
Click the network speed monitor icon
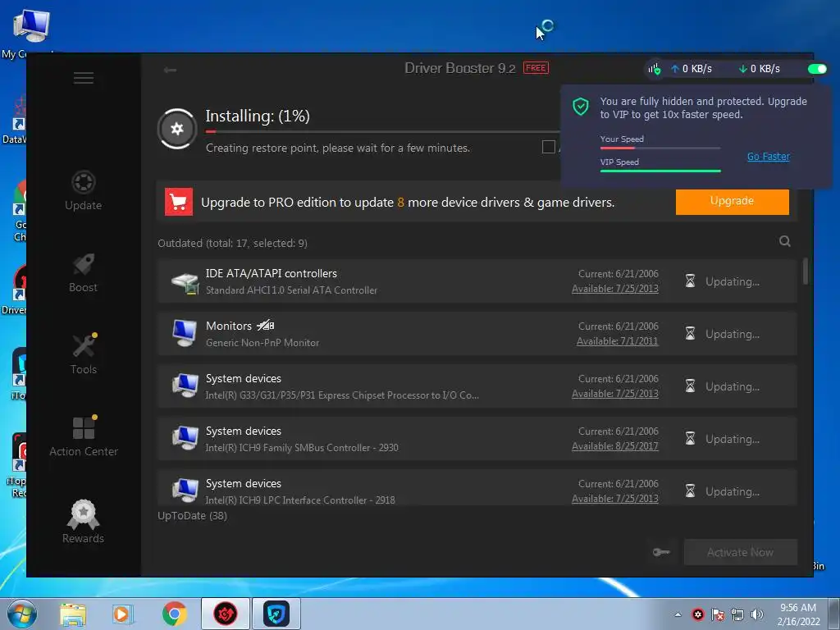[x=654, y=69]
